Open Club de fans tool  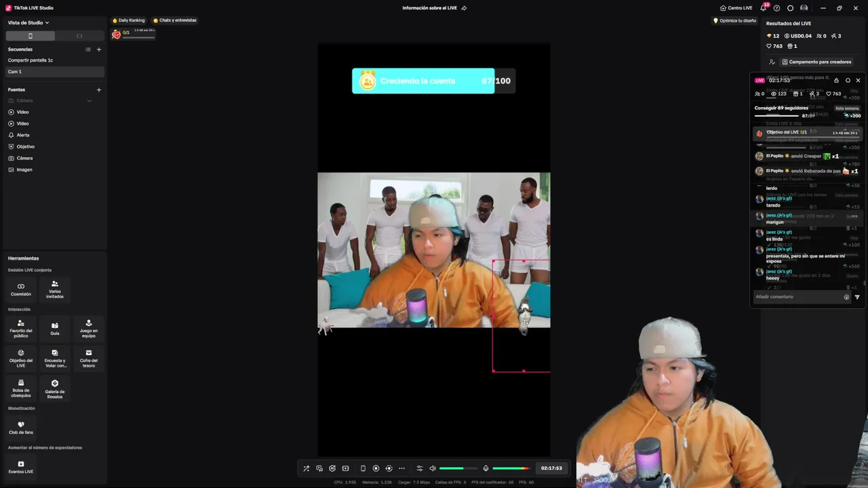coord(21,428)
